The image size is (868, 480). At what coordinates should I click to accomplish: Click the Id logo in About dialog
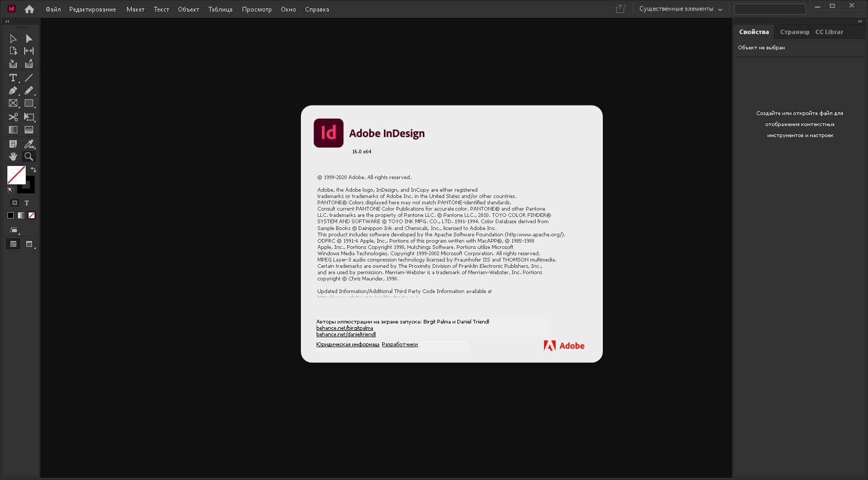(329, 133)
